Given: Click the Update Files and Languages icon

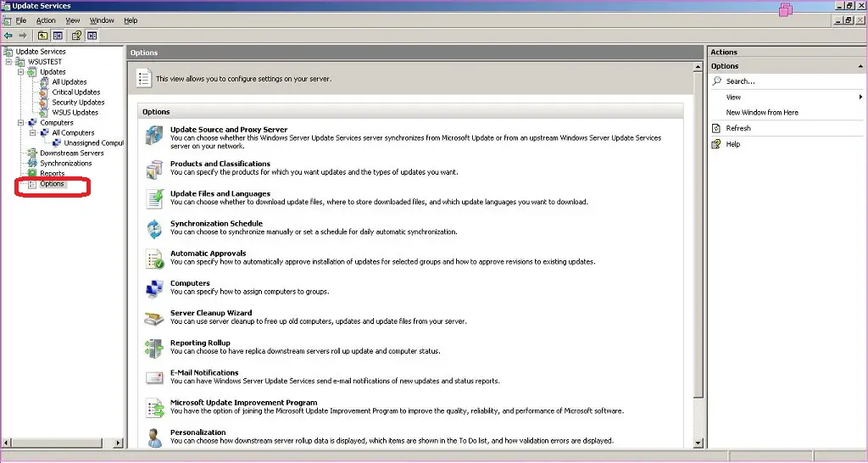Looking at the screenshot, I should pos(154,198).
